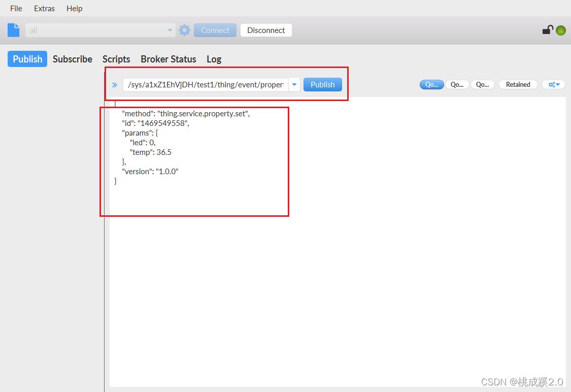The image size is (571, 392).
Task: Click the "method": "thing.service.property.set" line
Action: [186, 114]
